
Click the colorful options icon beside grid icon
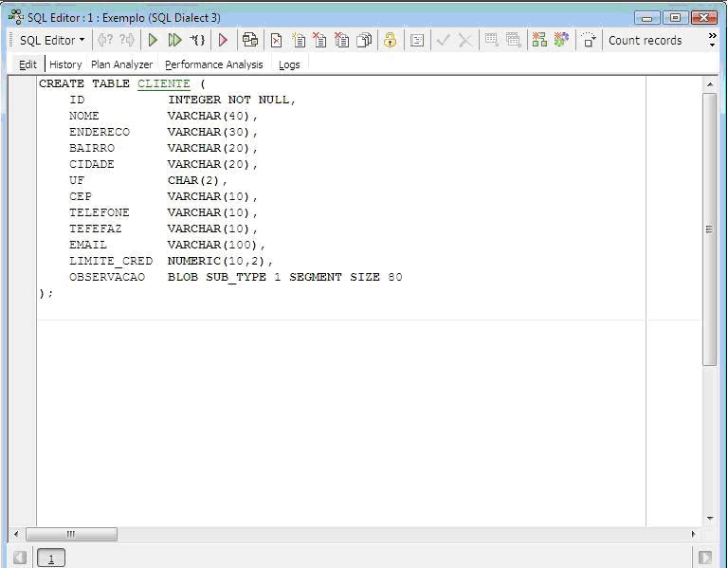coord(561,40)
